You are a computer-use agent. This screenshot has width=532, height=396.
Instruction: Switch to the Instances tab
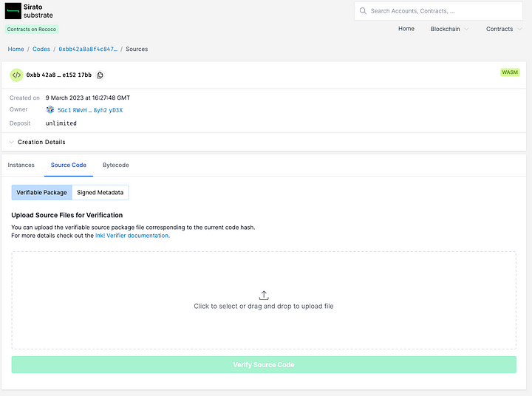point(21,165)
